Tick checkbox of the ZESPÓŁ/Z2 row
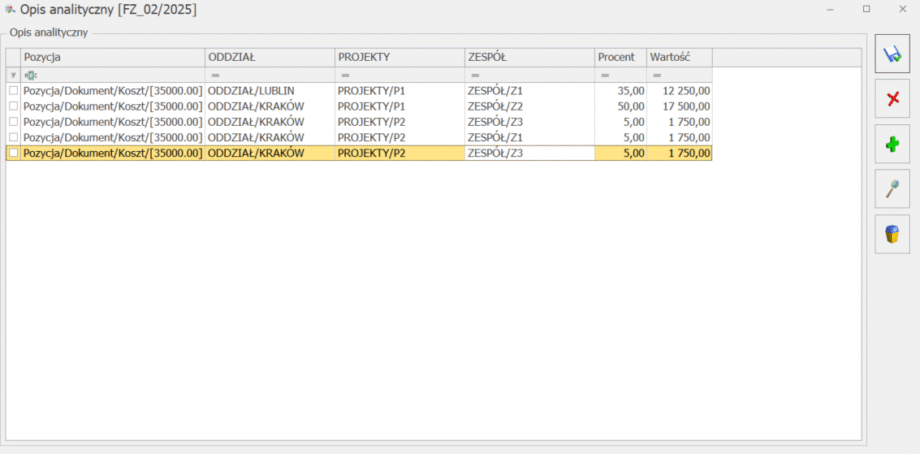Image resolution: width=920 pixels, height=454 pixels. pyautogui.click(x=13, y=106)
